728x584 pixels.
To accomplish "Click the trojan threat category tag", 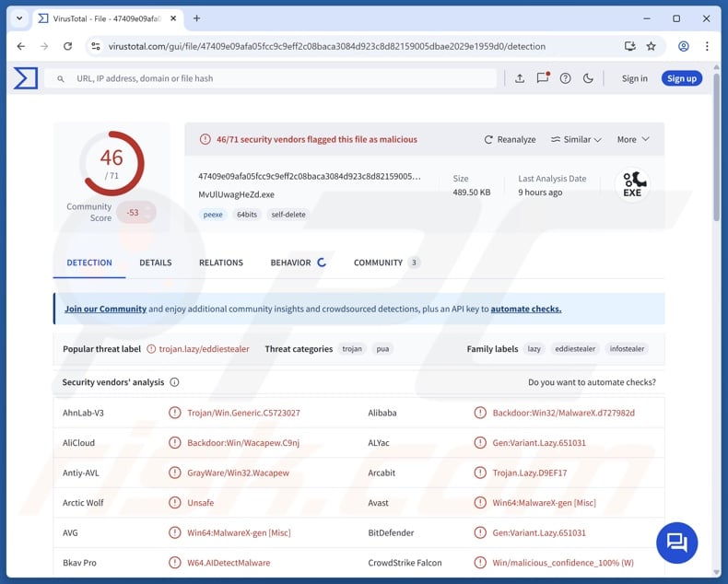I will pos(352,348).
